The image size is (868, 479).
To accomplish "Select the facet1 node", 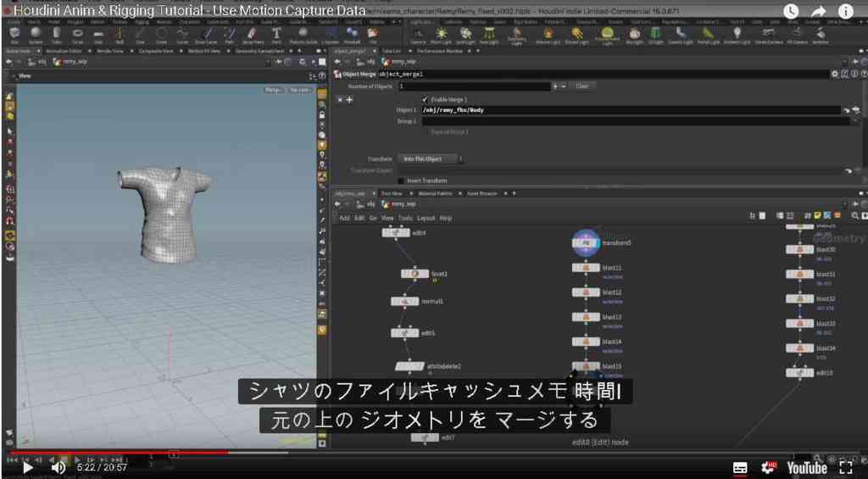I will tap(415, 274).
